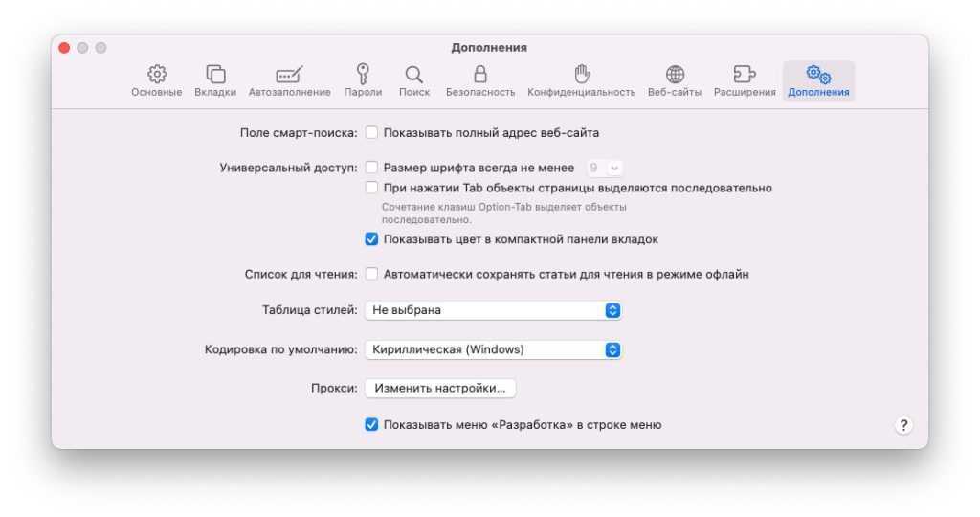
Task: Open the Кодировка по умолчанию dropdown
Action: pos(493,349)
